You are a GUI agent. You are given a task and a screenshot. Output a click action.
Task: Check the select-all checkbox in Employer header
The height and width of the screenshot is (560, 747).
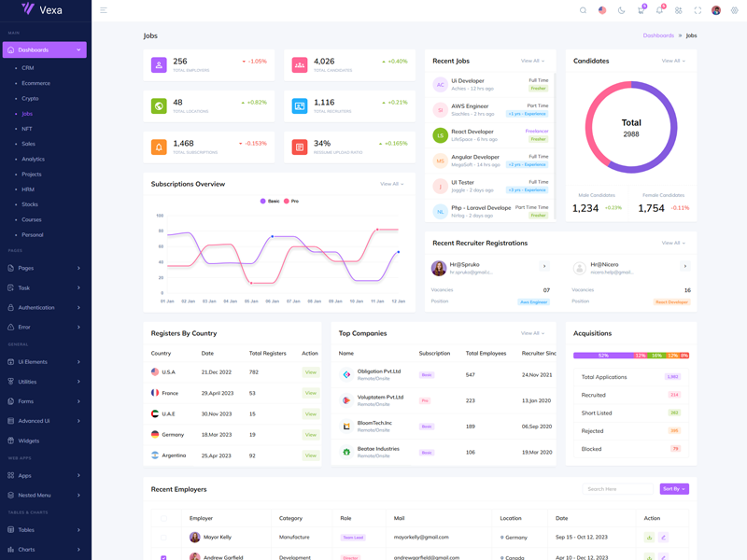(163, 518)
